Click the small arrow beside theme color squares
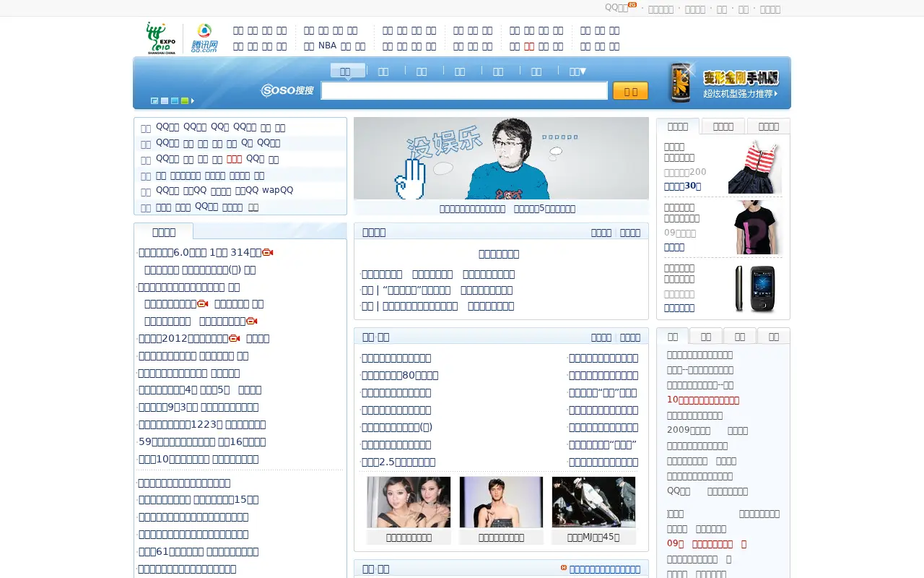This screenshot has height=578, width=924. click(x=193, y=101)
